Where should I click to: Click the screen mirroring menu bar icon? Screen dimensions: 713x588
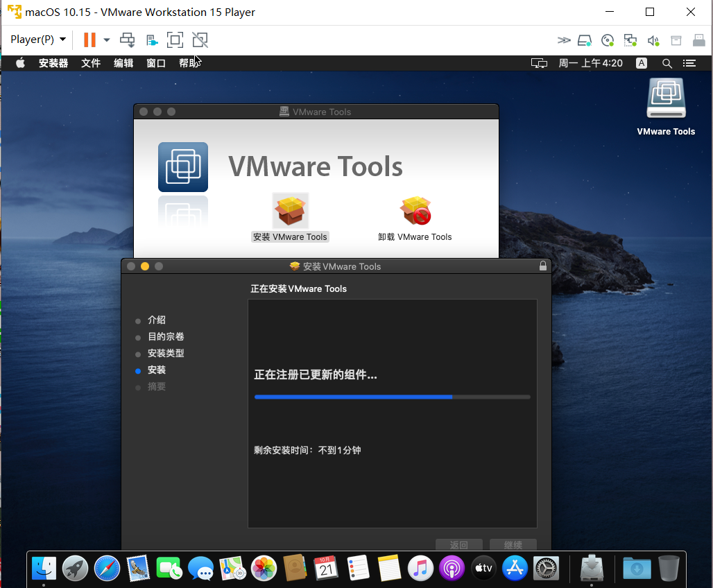tap(540, 63)
